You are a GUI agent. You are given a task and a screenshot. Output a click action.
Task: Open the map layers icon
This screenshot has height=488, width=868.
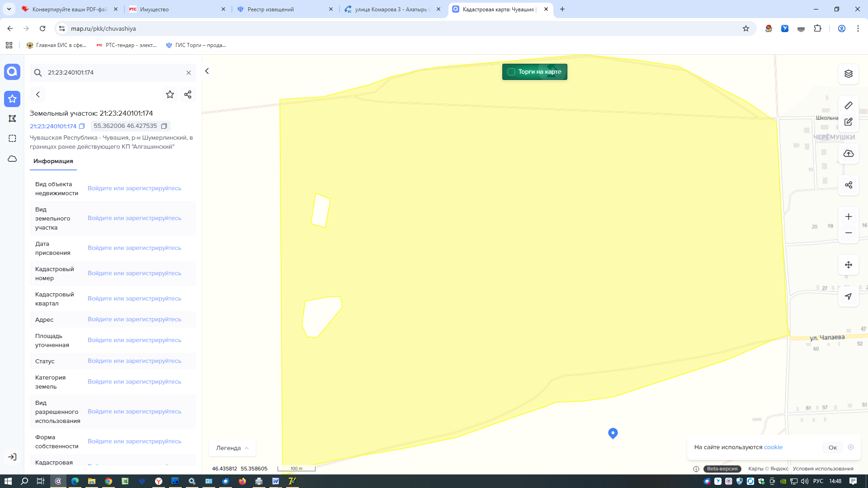click(x=848, y=74)
